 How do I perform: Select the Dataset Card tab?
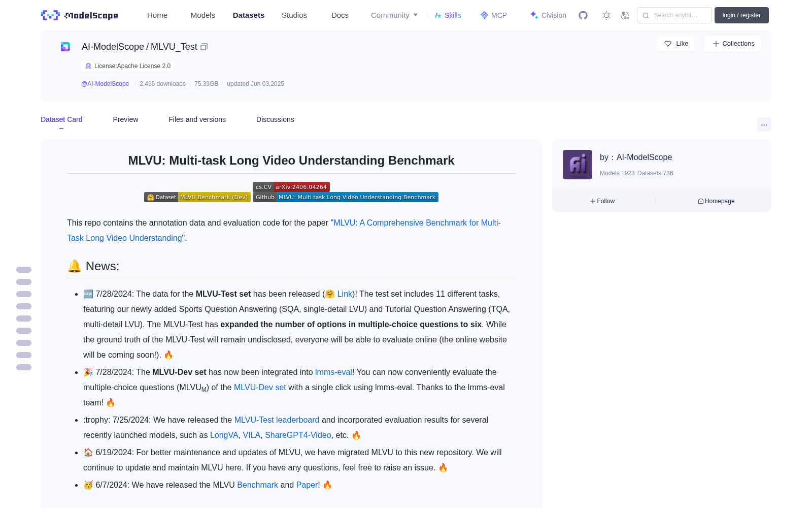(61, 119)
